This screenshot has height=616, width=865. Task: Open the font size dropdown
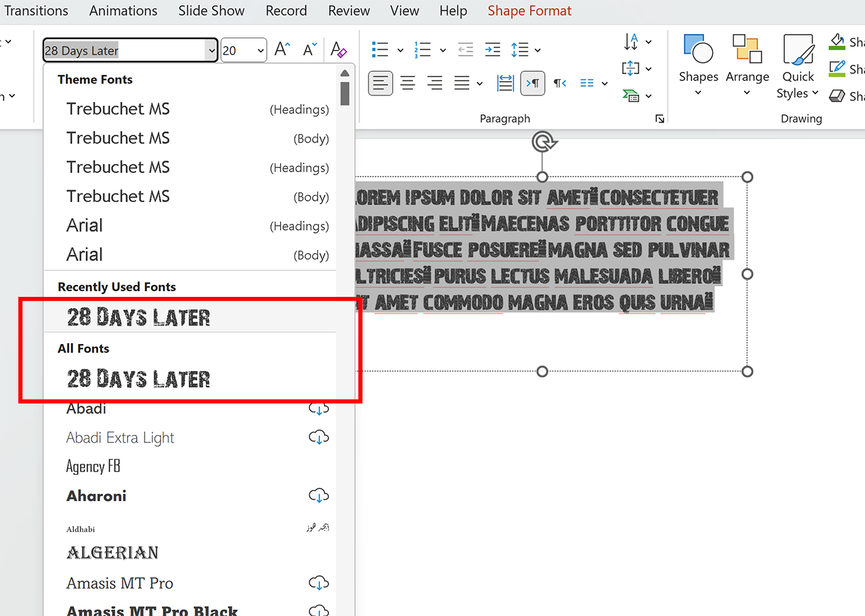[260, 50]
